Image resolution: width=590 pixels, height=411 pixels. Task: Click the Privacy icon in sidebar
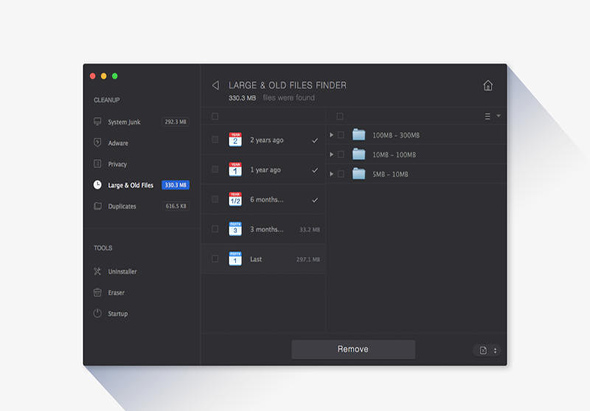tap(97, 164)
